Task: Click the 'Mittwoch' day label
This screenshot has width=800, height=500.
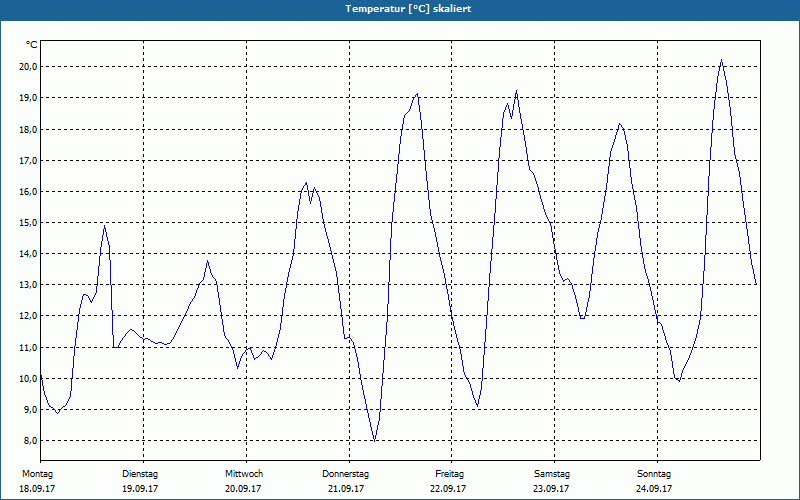Action: [x=244, y=474]
